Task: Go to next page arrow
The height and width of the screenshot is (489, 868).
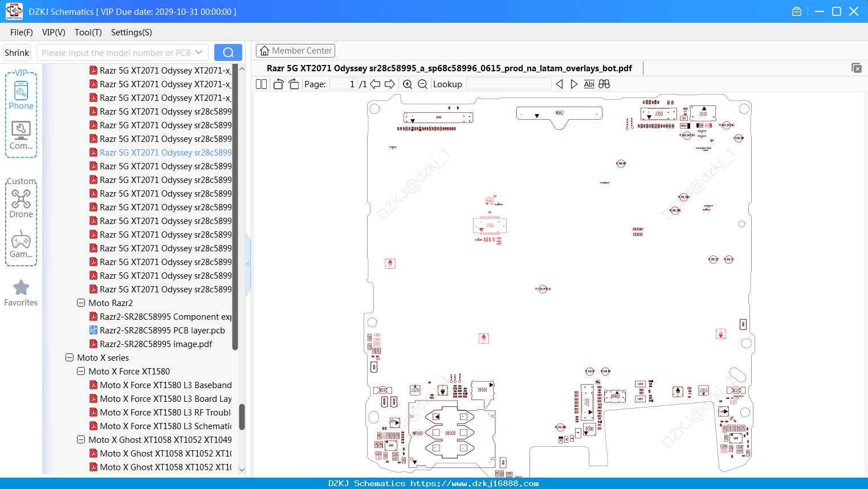Action: pos(390,84)
